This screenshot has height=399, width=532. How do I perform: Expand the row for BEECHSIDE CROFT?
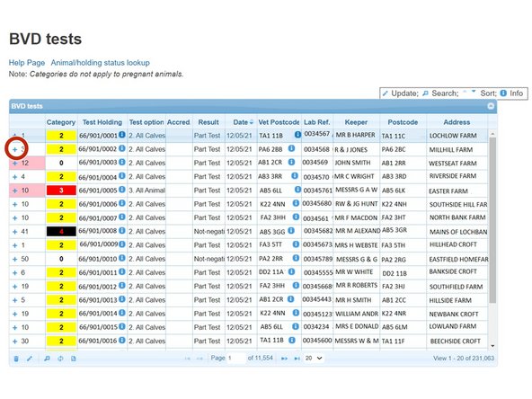15,341
